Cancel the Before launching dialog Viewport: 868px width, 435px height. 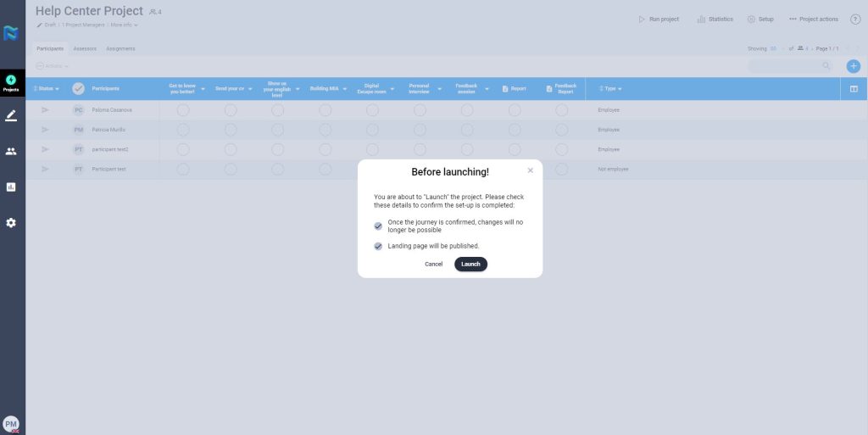(433, 264)
